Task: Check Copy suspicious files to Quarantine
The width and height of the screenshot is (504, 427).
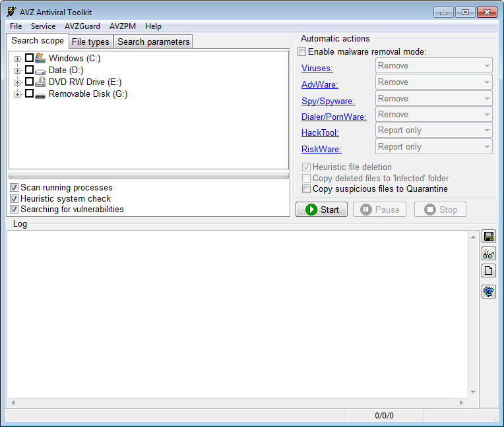Action: pyautogui.click(x=306, y=188)
